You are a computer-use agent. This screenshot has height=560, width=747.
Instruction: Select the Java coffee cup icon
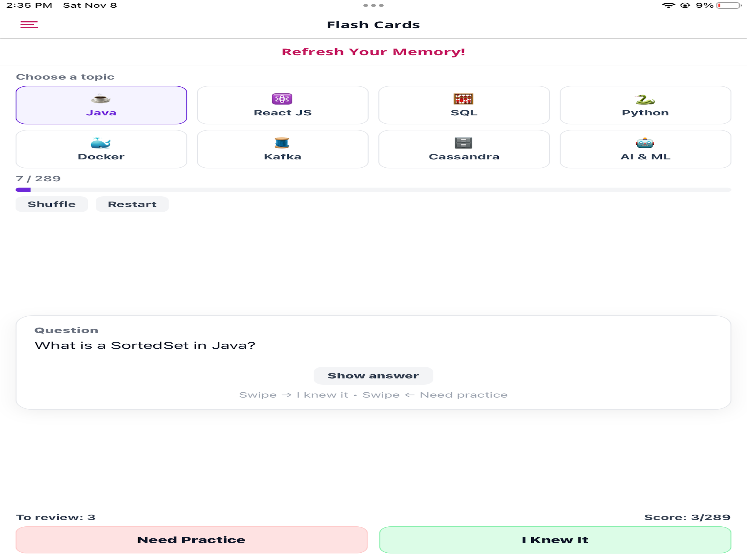101,99
